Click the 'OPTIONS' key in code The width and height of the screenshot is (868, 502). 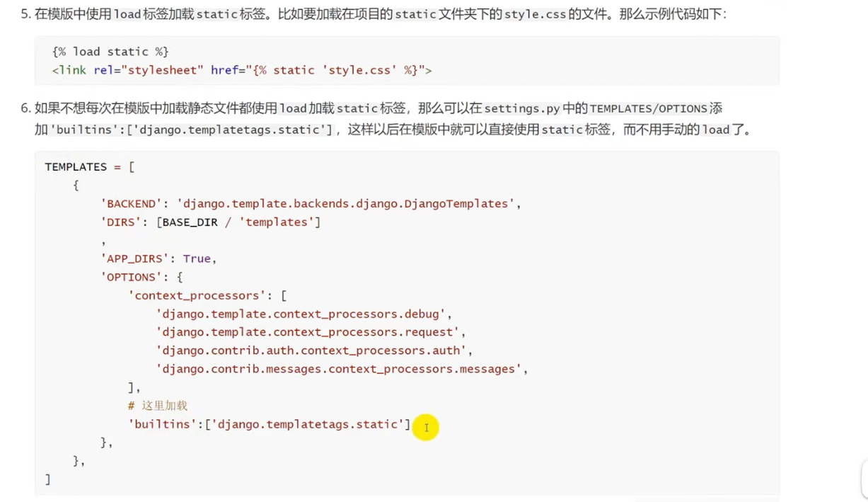pyautogui.click(x=132, y=278)
